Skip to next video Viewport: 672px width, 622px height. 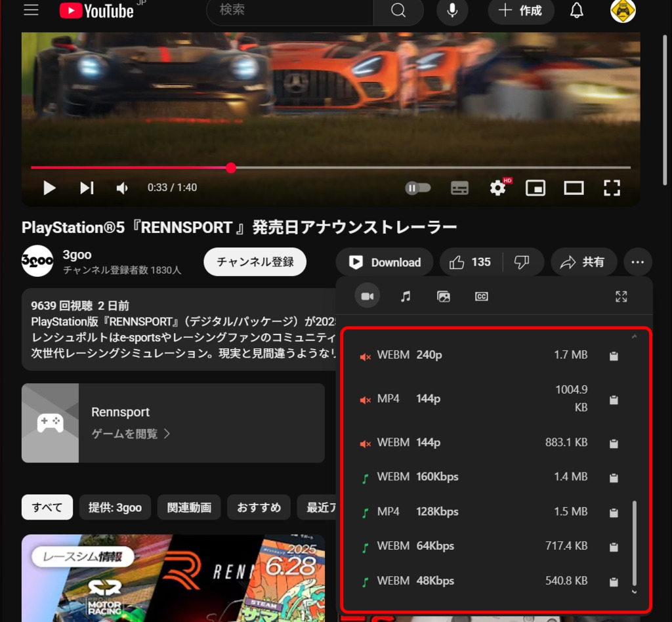[87, 188]
